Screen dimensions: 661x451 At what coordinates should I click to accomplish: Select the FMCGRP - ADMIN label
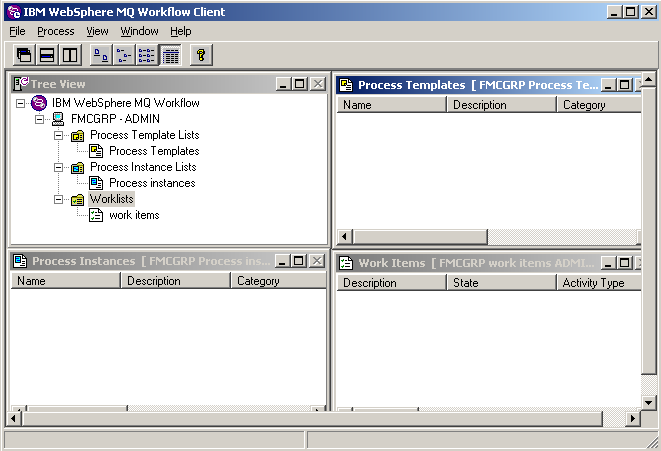[115, 119]
